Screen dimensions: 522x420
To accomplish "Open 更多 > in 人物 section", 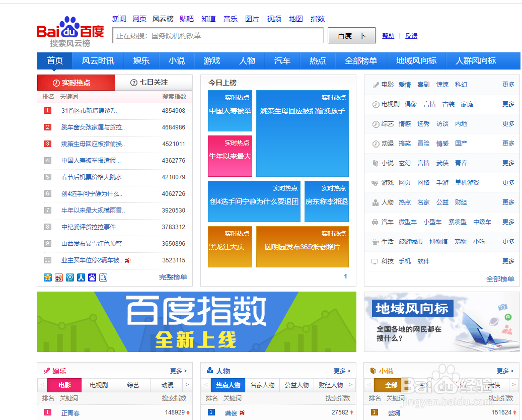I will pos(342,371).
